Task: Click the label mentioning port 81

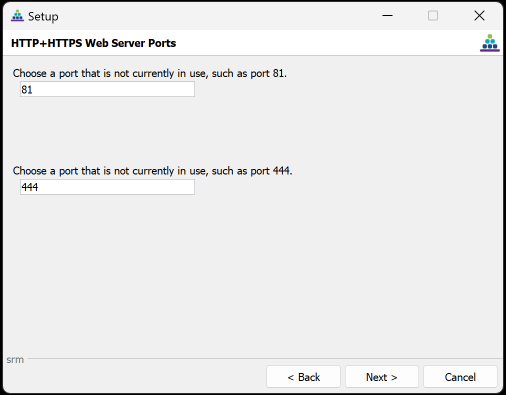Action: click(150, 73)
